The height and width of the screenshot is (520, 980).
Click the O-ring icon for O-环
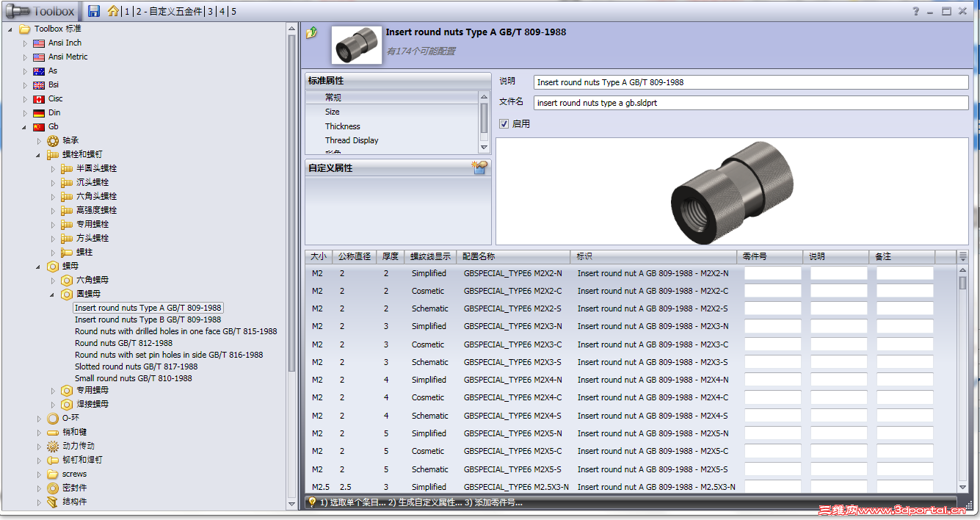[x=53, y=418]
